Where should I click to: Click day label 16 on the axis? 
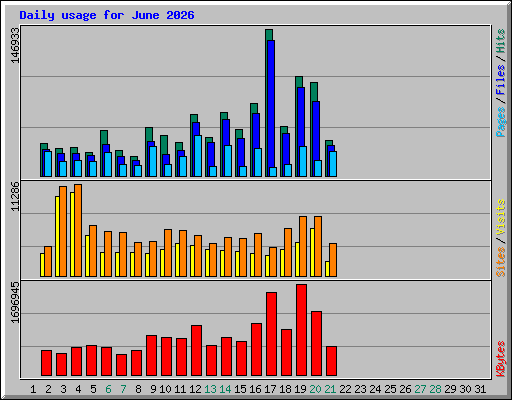(255, 389)
